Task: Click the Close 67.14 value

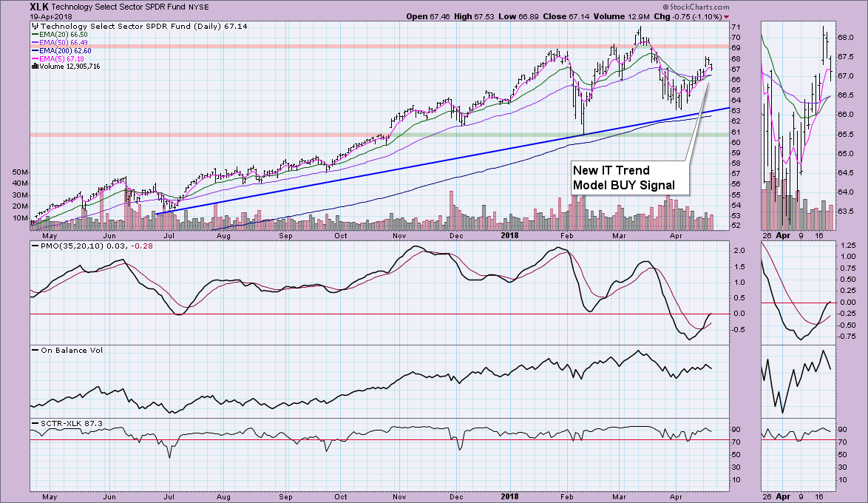Action: [x=566, y=16]
